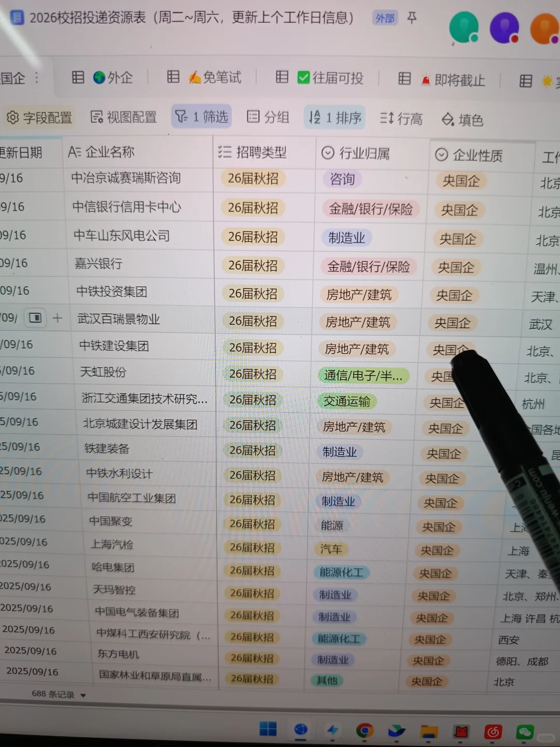The height and width of the screenshot is (747, 560).
Task: Click the pin icon next to 外部 tag
Action: pos(412,18)
